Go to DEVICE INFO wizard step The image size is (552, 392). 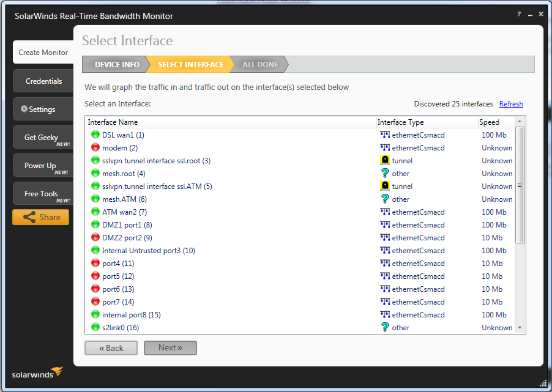pyautogui.click(x=117, y=64)
